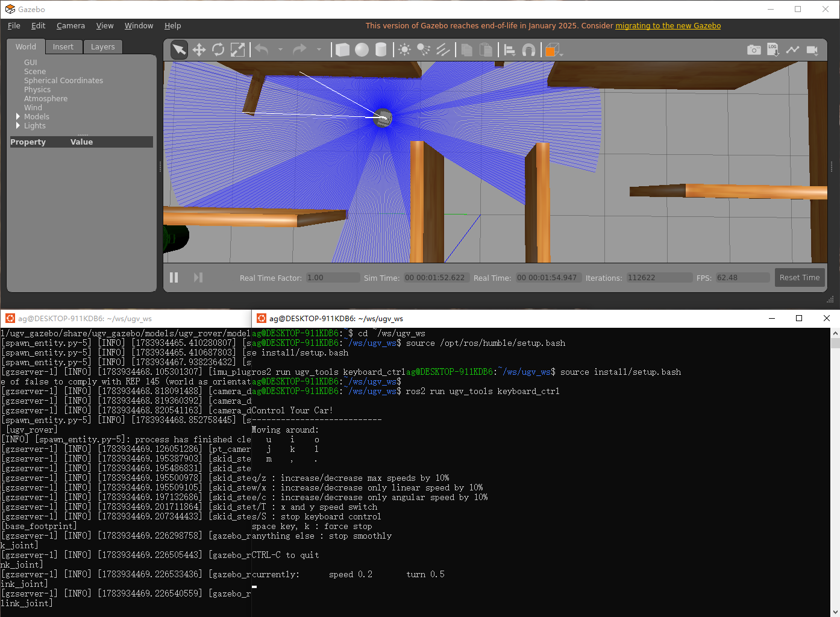Take a screenshot with camera icon
This screenshot has height=617, width=840.
[x=754, y=50]
